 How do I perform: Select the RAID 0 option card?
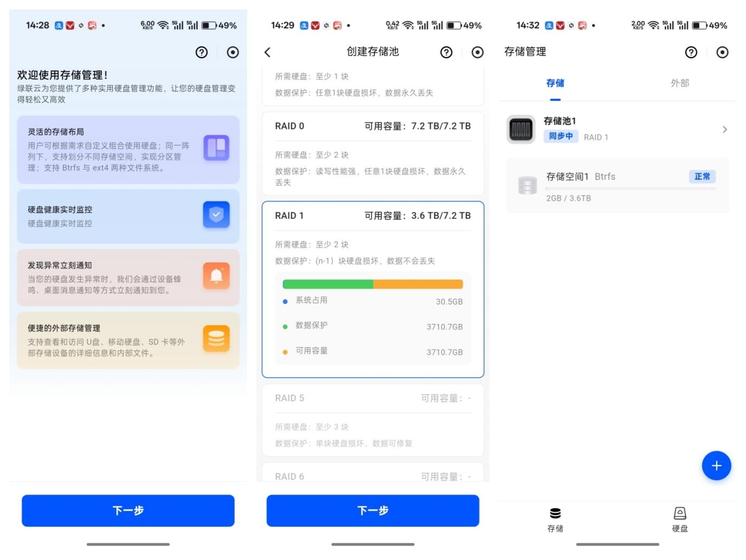pos(373,153)
